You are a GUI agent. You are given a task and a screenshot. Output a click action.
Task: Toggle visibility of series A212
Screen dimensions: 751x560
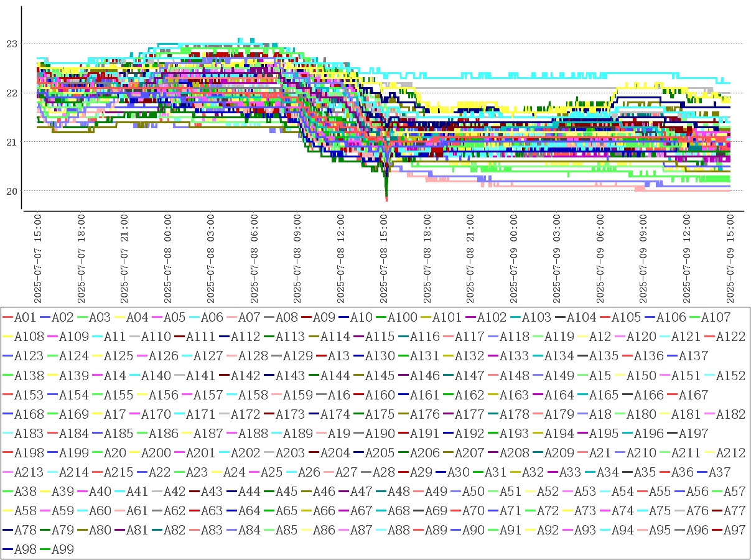(x=730, y=453)
